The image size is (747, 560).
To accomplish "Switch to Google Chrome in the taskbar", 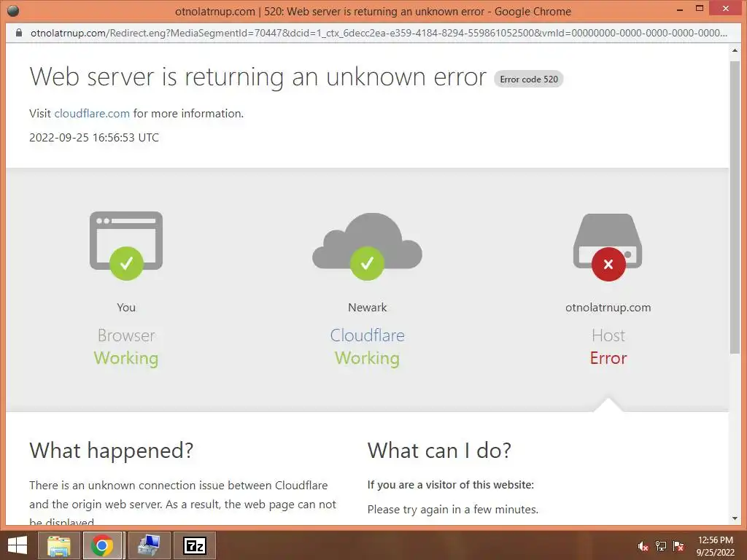I will (x=103, y=545).
